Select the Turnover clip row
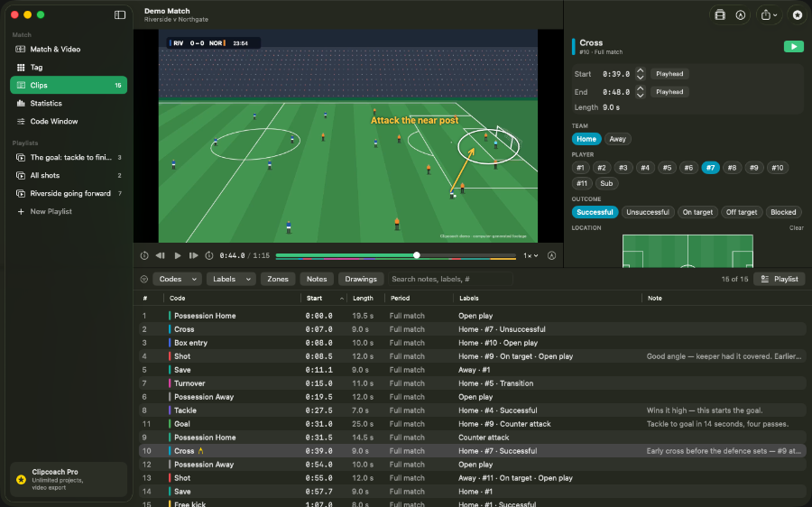This screenshot has width=812, height=507. (x=472, y=383)
